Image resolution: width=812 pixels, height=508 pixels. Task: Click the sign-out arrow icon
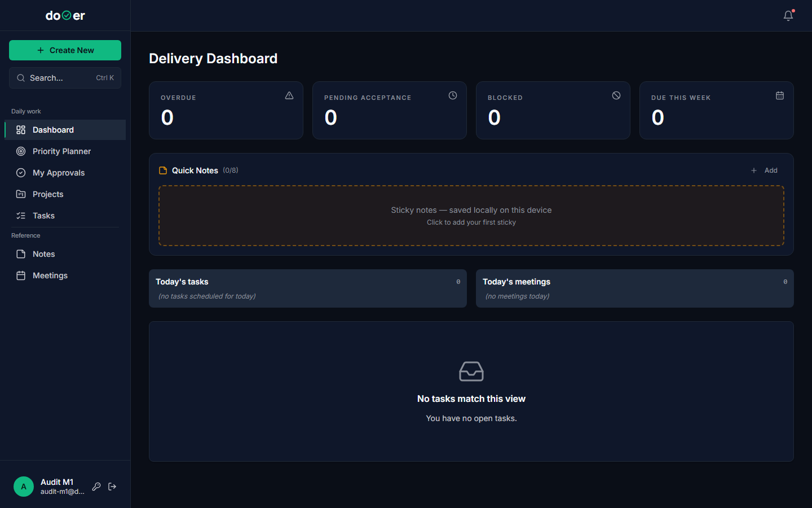[112, 487]
